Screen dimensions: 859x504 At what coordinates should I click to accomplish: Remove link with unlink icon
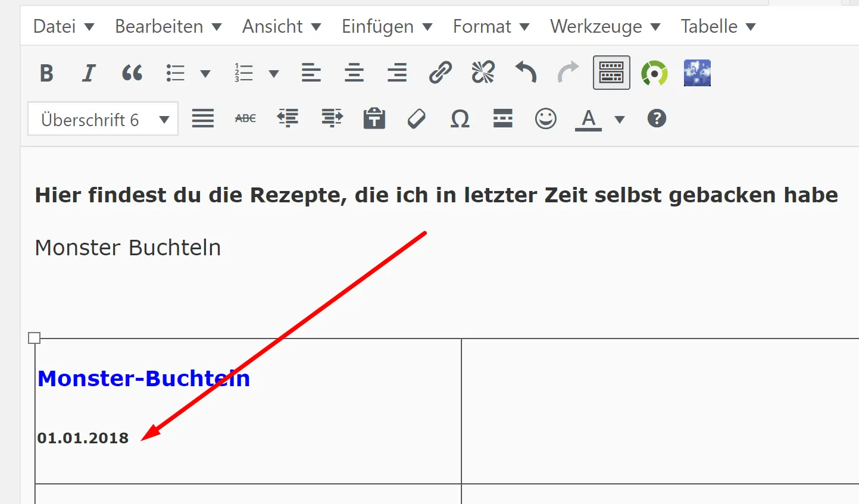click(x=483, y=73)
